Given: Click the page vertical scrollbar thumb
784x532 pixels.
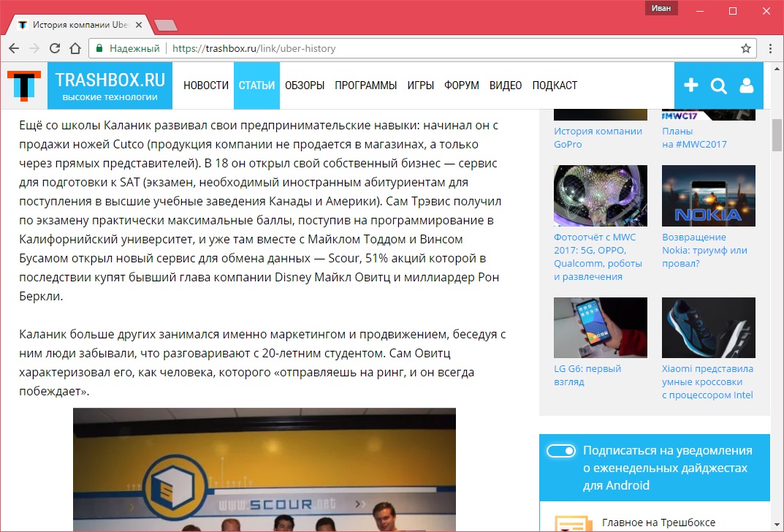Looking at the screenshot, I should [x=777, y=134].
